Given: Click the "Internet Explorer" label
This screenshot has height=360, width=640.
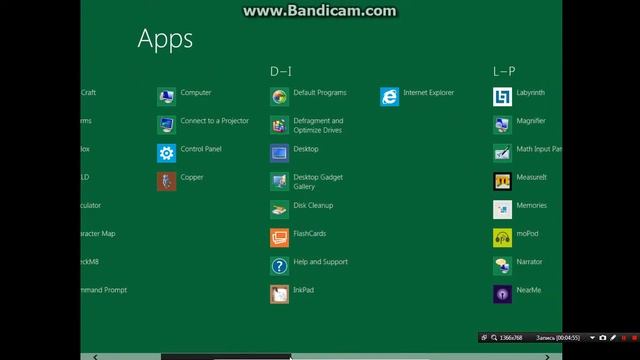Looking at the screenshot, I should pyautogui.click(x=429, y=93).
